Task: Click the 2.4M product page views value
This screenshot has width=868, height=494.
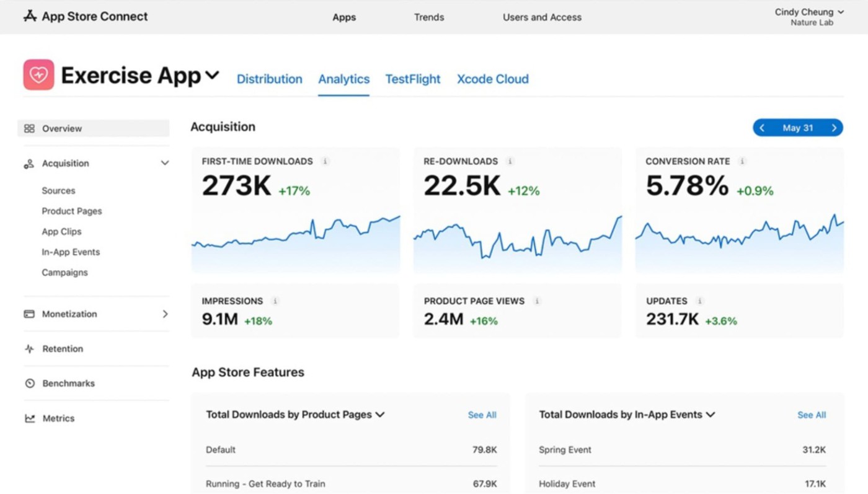Action: (x=443, y=320)
